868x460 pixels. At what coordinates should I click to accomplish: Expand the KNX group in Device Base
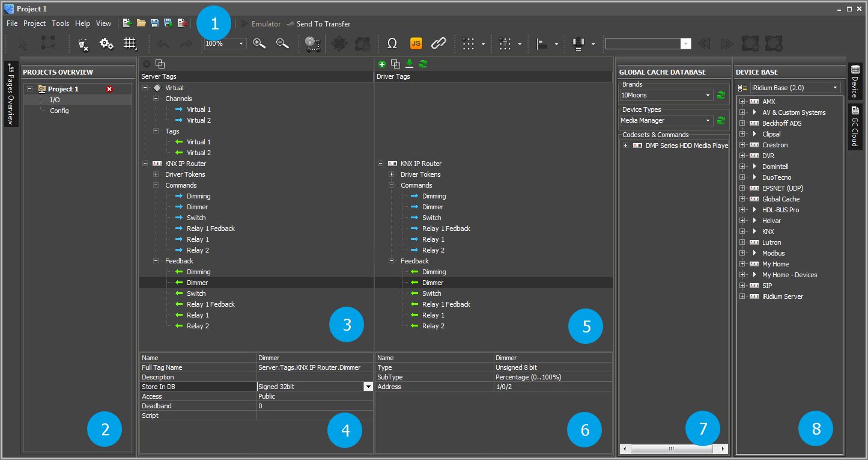click(742, 231)
